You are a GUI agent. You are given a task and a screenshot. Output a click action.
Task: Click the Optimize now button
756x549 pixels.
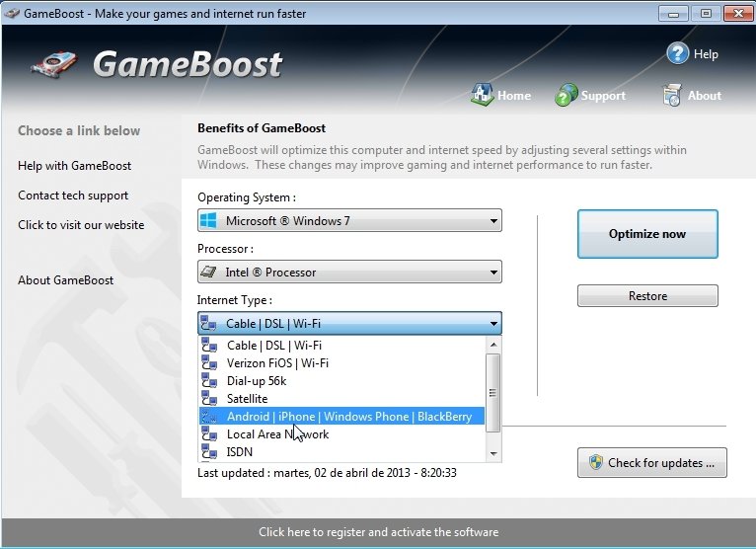pos(647,234)
